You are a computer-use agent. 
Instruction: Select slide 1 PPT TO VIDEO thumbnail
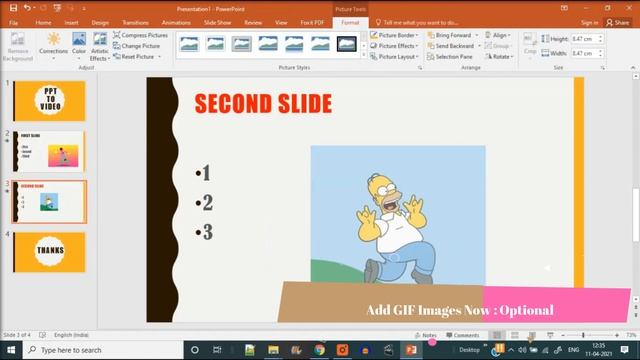point(49,101)
